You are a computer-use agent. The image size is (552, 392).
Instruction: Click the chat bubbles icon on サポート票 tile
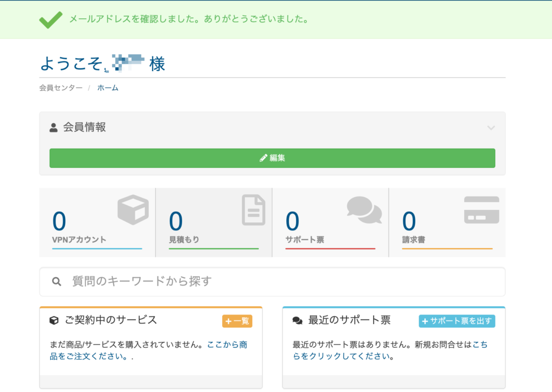click(364, 209)
